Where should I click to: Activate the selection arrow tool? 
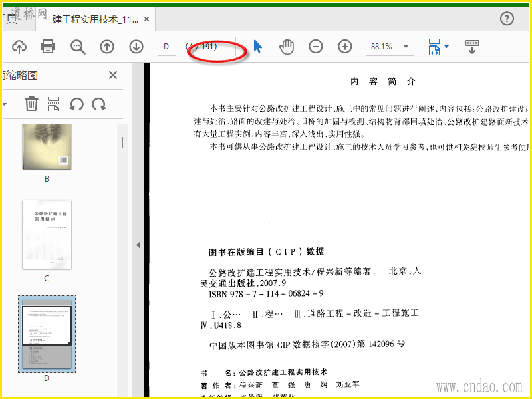point(258,47)
